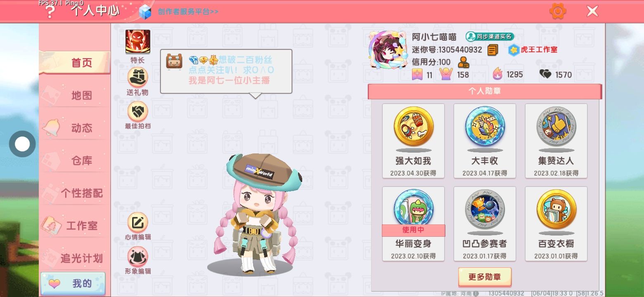Click the player avatar picture

[x=387, y=50]
